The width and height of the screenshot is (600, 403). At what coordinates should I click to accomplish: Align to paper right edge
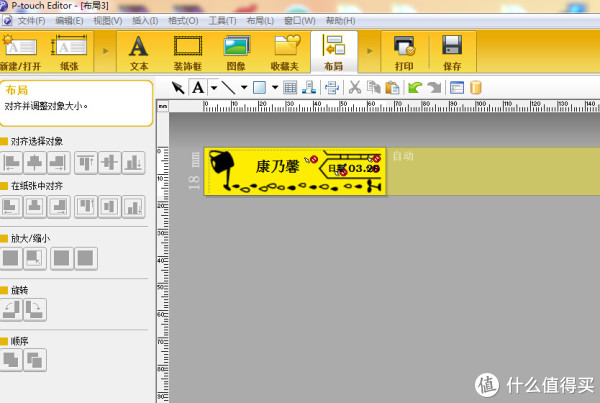tap(59, 207)
